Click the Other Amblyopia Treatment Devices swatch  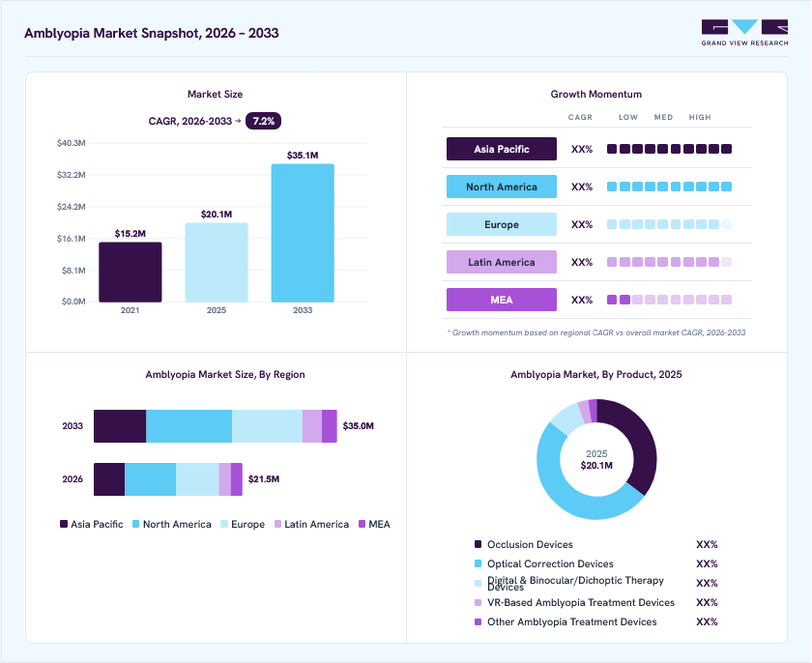[478, 621]
